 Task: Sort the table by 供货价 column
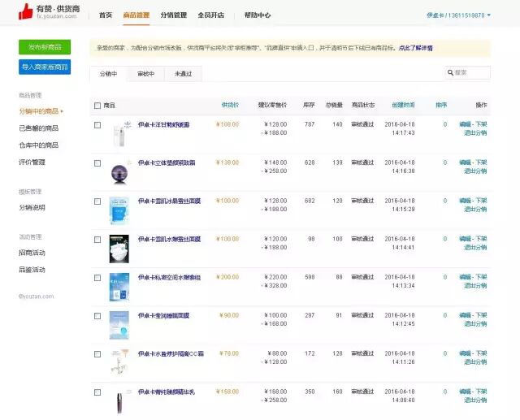click(230, 105)
